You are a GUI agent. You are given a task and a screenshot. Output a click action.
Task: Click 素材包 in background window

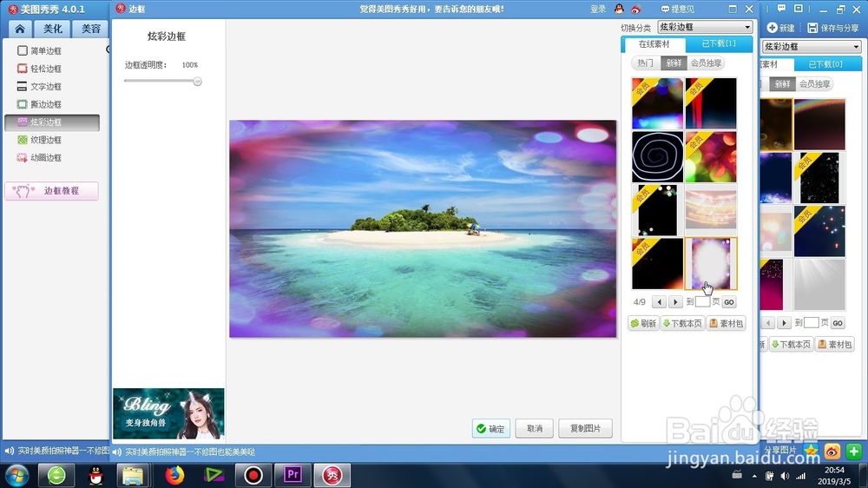click(x=835, y=345)
